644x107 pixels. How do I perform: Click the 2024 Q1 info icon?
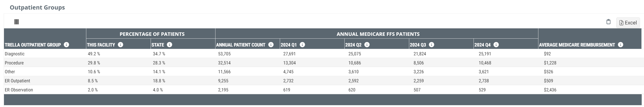[302, 45]
